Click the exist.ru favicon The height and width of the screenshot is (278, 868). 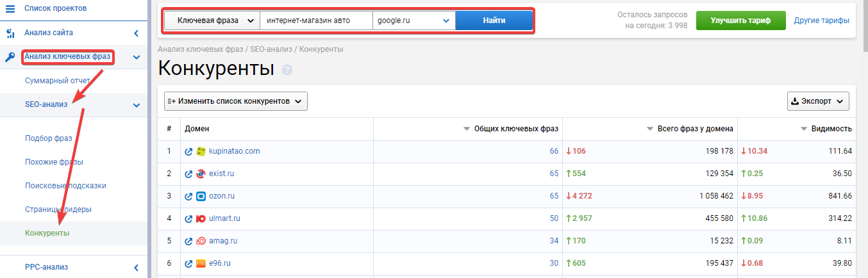201,174
